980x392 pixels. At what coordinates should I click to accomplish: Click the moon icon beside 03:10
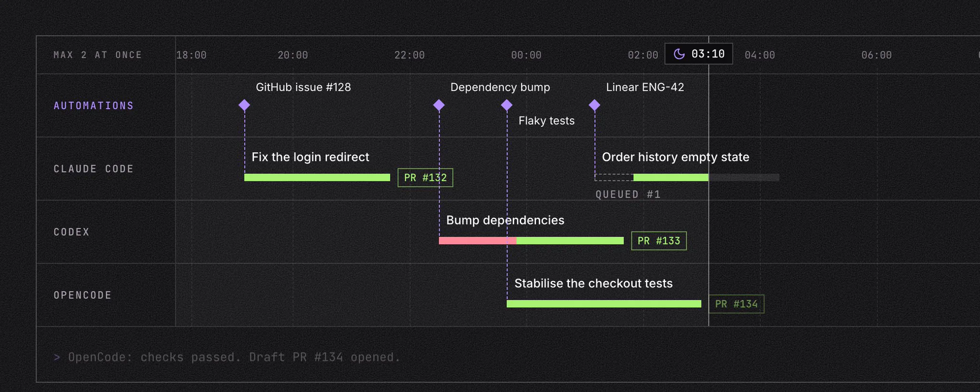[679, 54]
